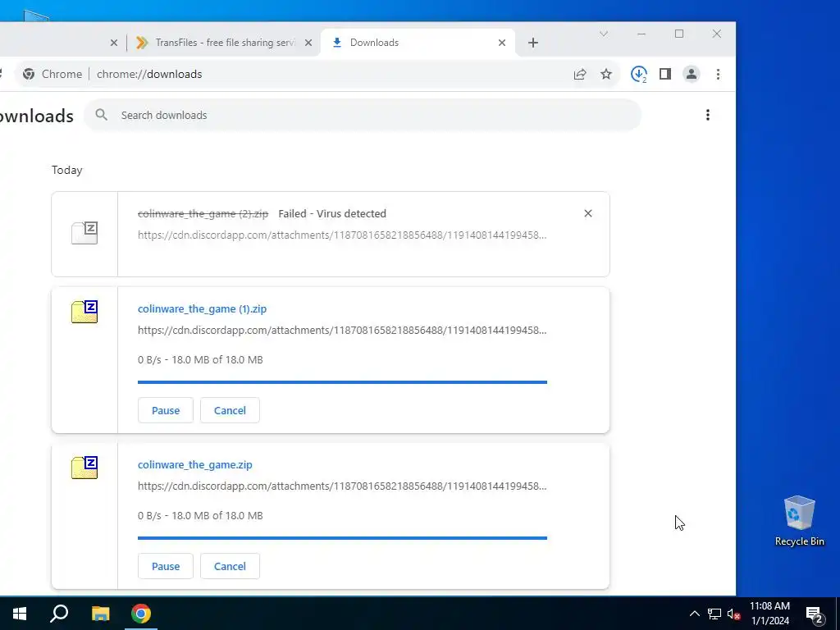Open the colinware_the_game.zip link

coord(195,464)
